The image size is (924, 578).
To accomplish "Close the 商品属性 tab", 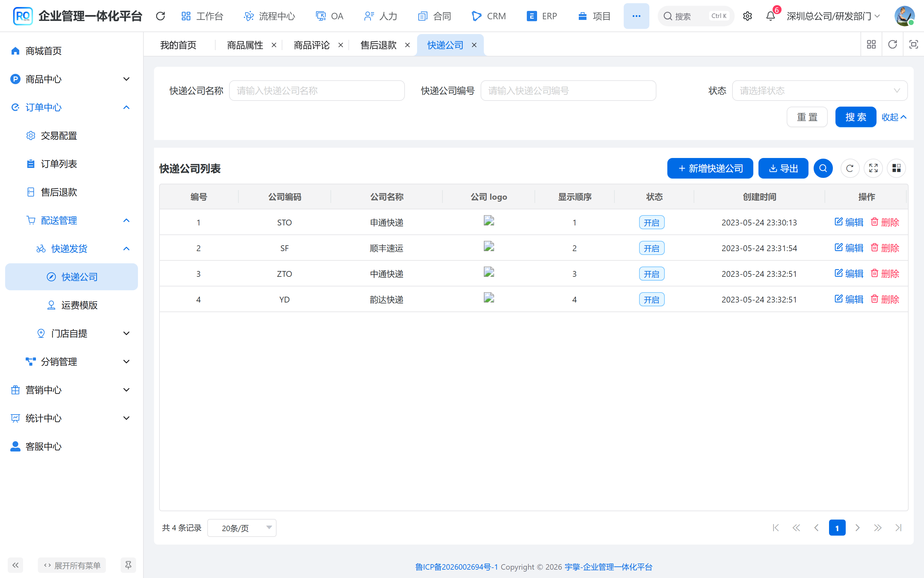I will [x=274, y=45].
